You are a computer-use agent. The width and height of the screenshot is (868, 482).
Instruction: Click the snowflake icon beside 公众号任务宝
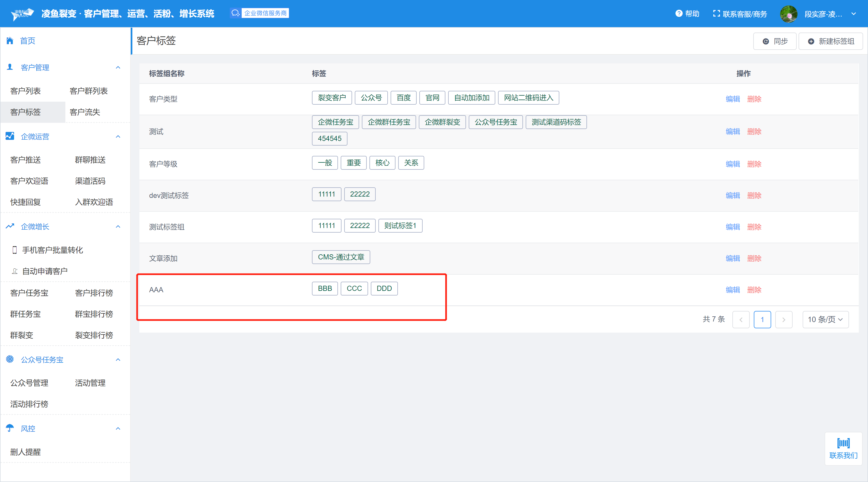click(10, 359)
